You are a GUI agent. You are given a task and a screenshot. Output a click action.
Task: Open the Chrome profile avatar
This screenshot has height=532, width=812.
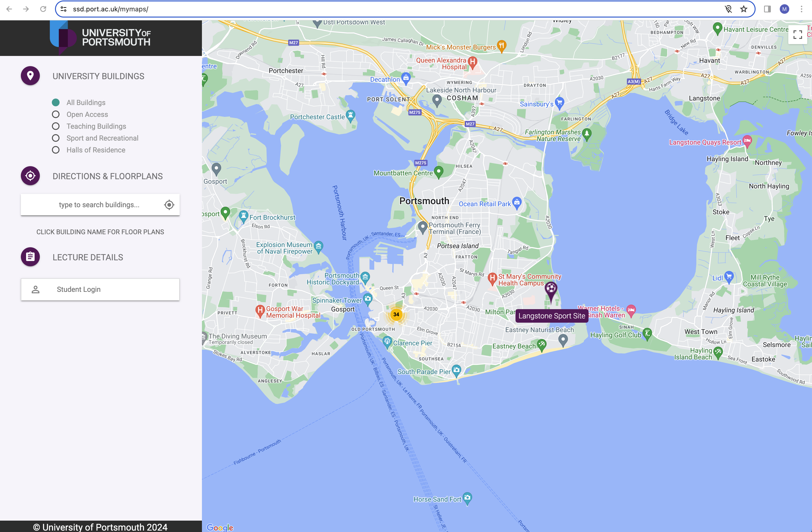pos(784,9)
